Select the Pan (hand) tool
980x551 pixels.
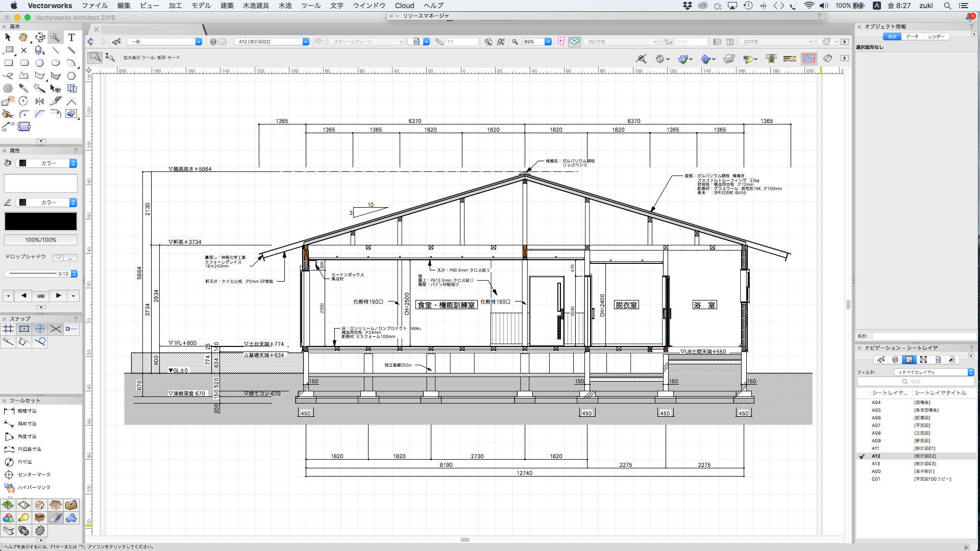23,37
